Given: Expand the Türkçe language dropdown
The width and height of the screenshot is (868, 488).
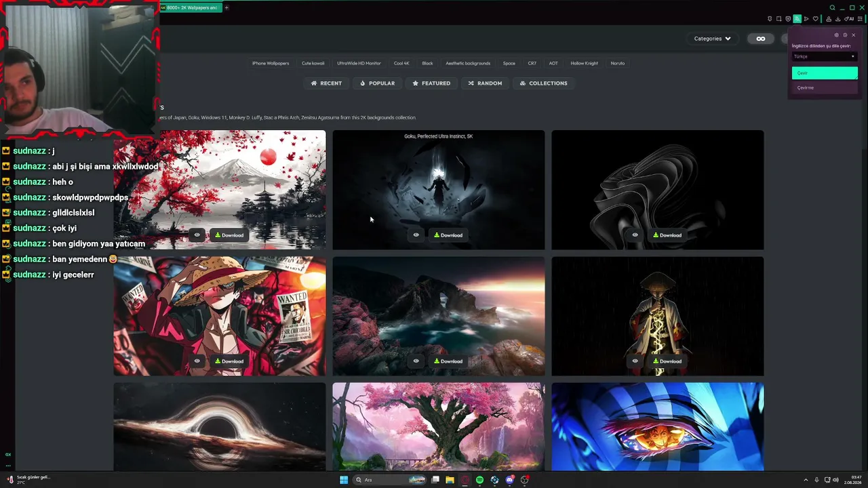Looking at the screenshot, I should tap(825, 56).
